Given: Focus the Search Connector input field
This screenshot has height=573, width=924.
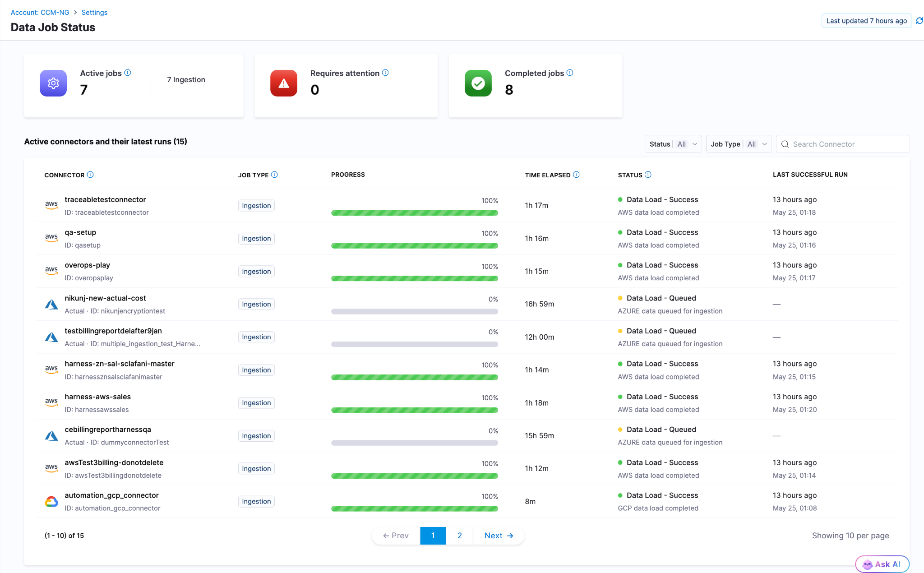Looking at the screenshot, I should 843,144.
